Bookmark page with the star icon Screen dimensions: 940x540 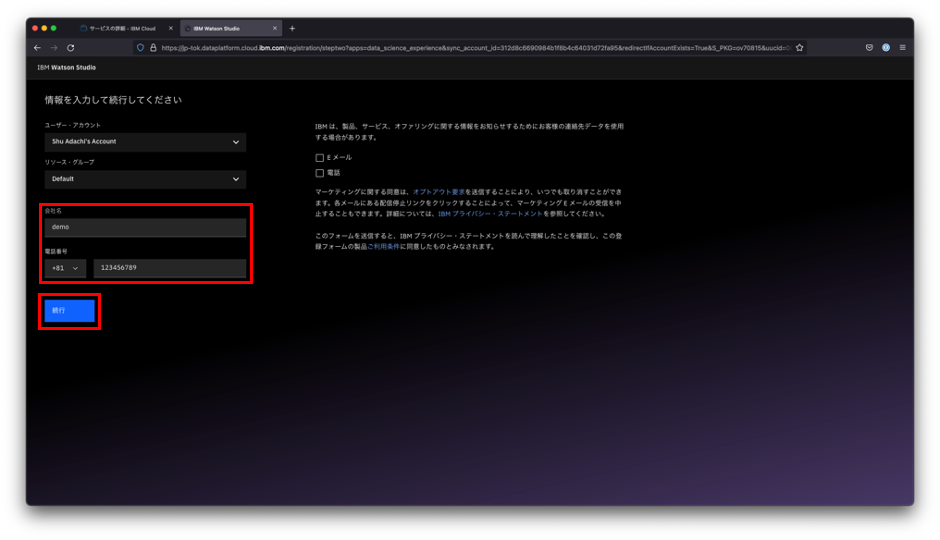coord(799,48)
